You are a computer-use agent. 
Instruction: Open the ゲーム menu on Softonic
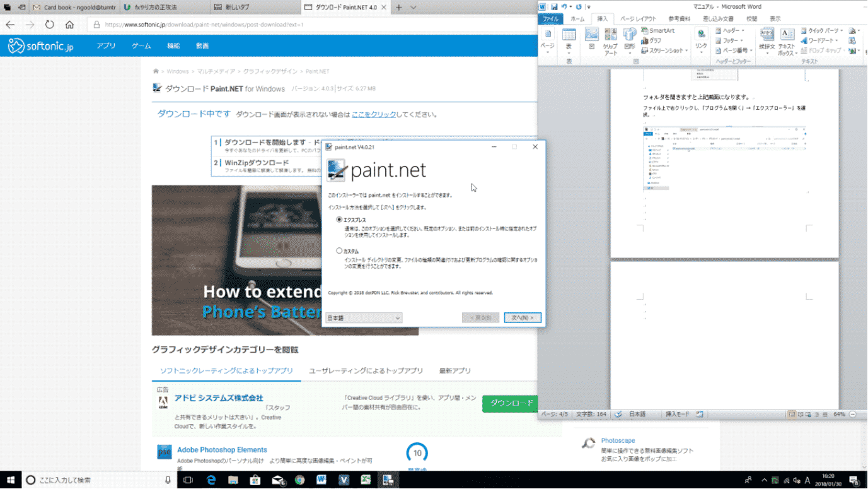tap(141, 46)
